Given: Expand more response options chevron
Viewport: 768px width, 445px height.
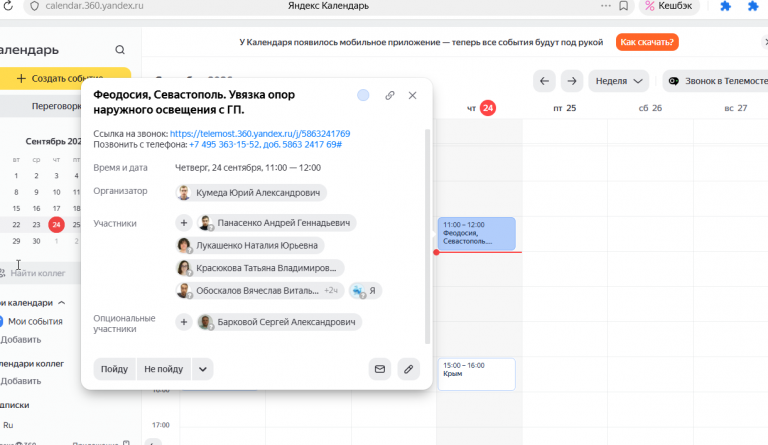Looking at the screenshot, I should [x=203, y=369].
